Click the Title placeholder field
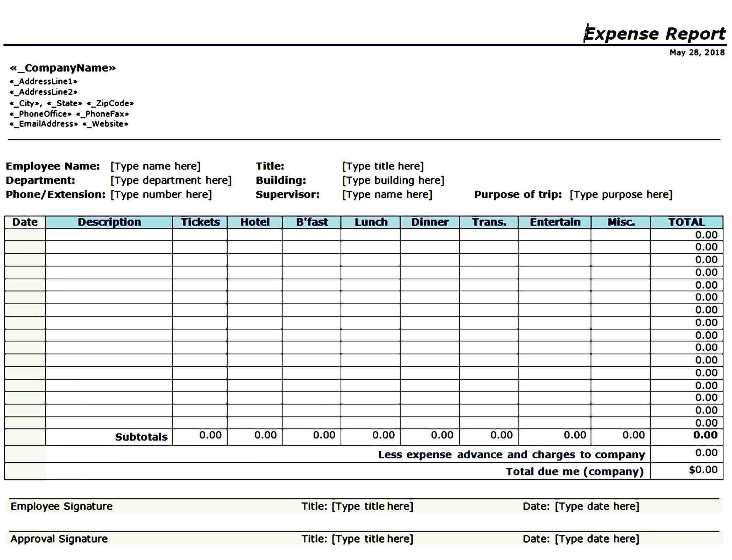This screenshot has height=560, width=732. 383,166
